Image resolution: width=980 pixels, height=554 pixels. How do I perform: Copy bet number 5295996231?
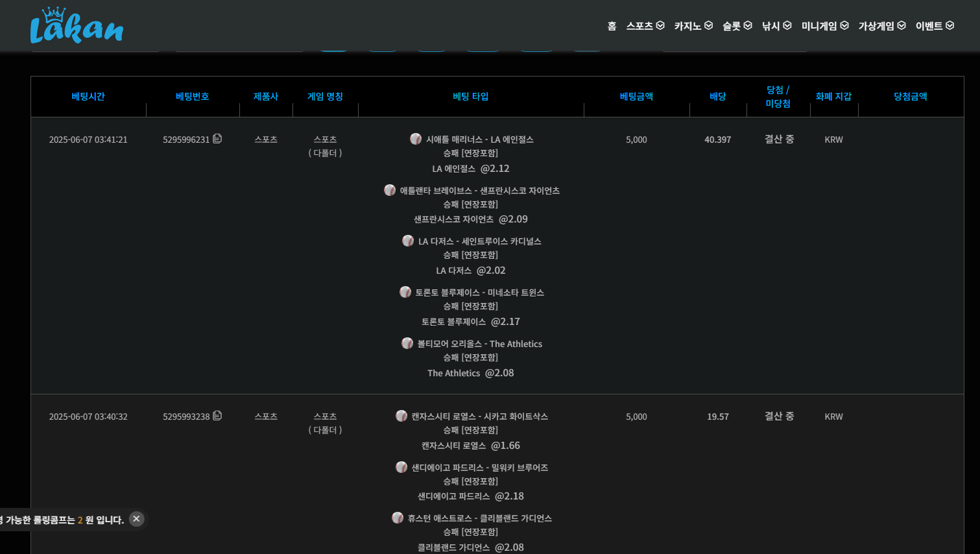[217, 139]
